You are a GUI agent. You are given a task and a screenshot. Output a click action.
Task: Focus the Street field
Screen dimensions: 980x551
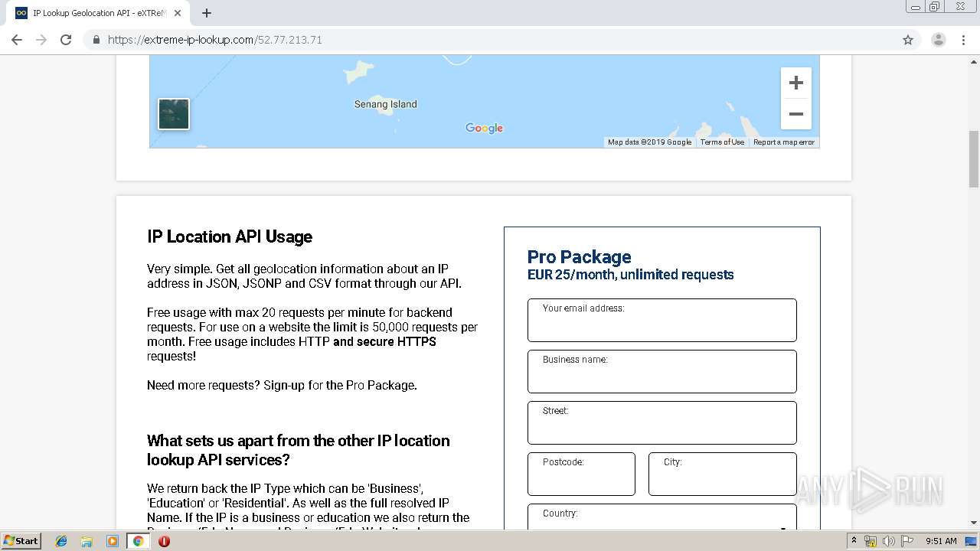(x=662, y=422)
